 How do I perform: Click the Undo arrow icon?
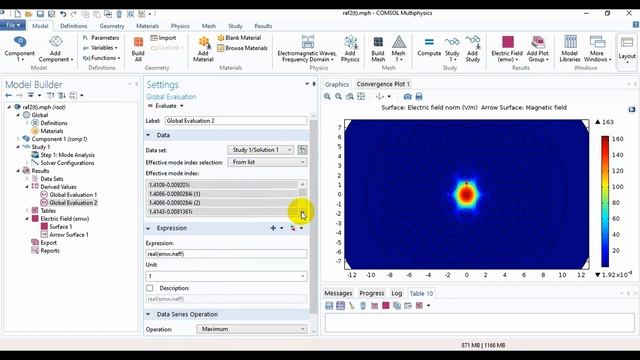[x=63, y=14]
